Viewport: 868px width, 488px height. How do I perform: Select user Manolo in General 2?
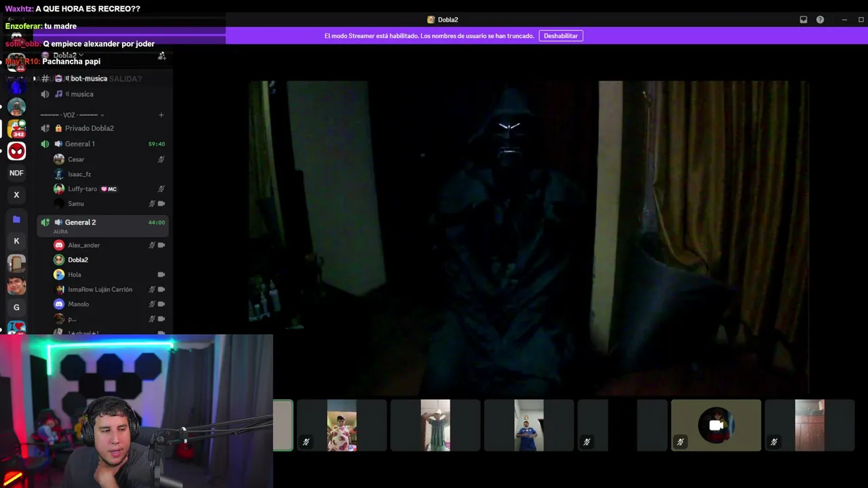[78, 304]
